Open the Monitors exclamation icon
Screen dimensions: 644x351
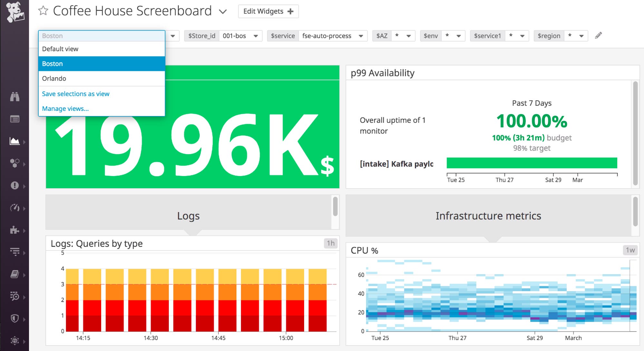14,186
